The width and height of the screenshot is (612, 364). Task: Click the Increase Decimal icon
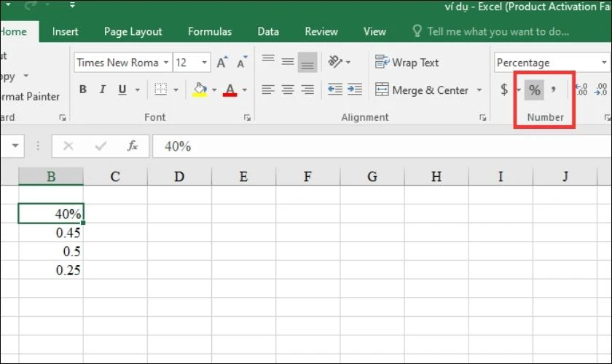click(581, 90)
